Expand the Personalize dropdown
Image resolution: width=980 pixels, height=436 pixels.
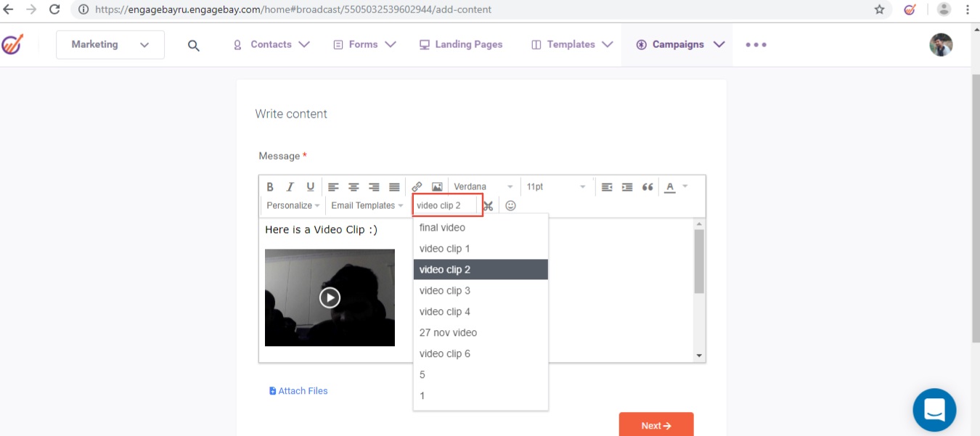coord(293,206)
